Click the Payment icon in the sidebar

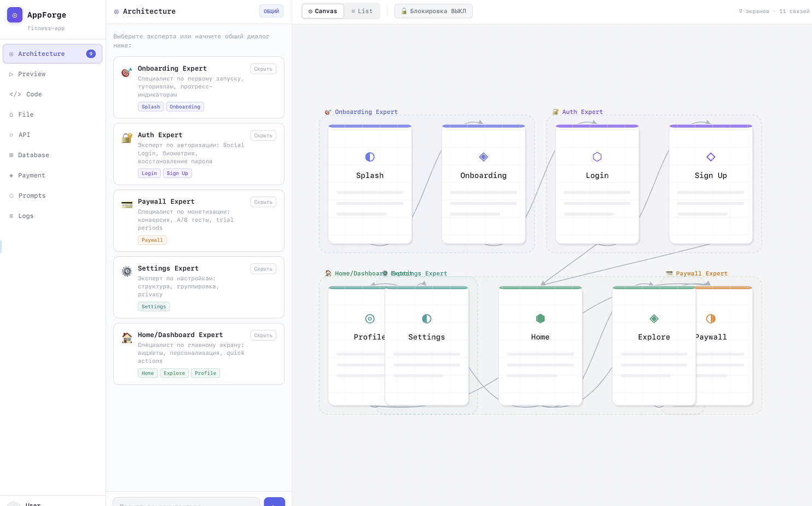[x=11, y=175]
